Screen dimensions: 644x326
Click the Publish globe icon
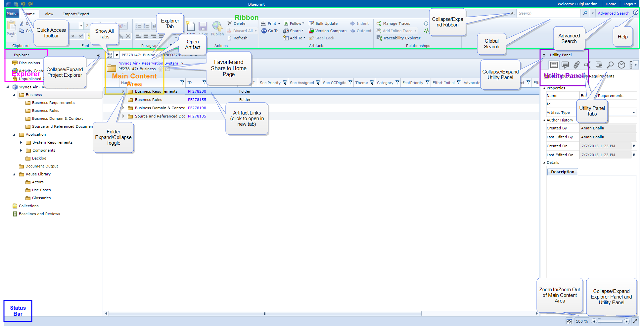(217, 26)
